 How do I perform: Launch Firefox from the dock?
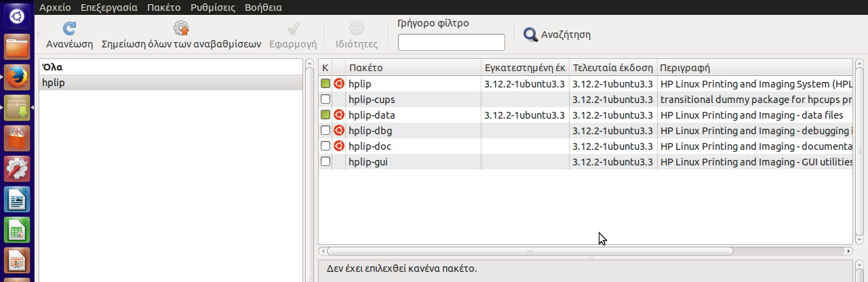(x=18, y=78)
